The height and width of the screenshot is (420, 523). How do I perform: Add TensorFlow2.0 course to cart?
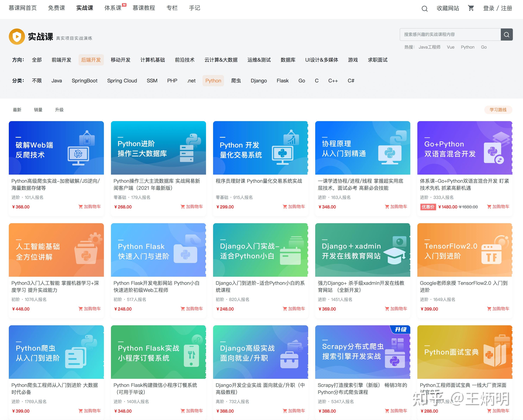[498, 309]
